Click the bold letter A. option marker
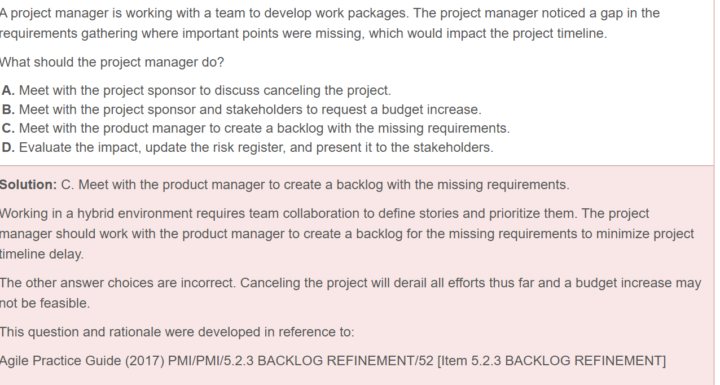Screen dimensions: 720x385 click(8, 91)
